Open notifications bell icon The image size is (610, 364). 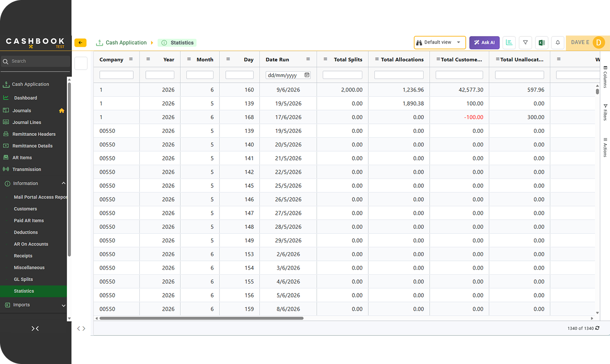coord(558,42)
